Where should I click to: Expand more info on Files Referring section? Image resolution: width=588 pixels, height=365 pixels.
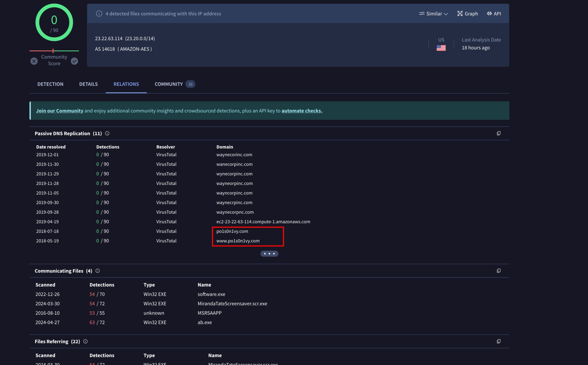85,341
